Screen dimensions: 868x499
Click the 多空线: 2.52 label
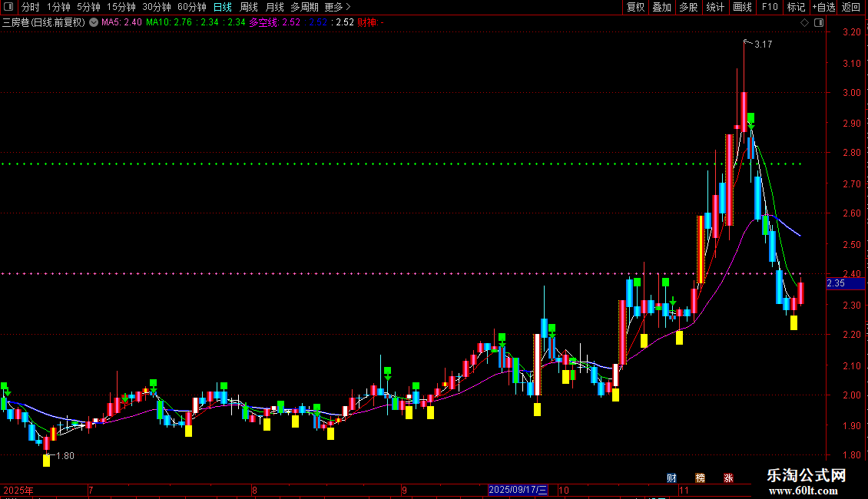[x=274, y=23]
